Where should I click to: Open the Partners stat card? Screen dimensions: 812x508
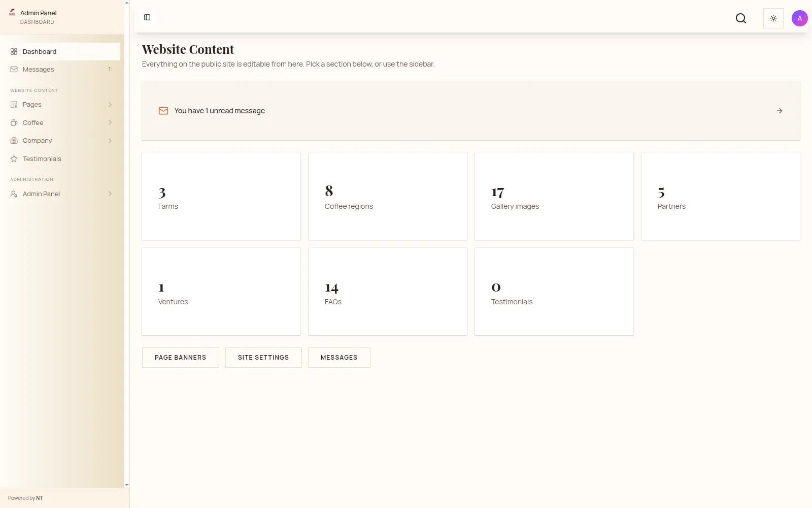click(721, 196)
